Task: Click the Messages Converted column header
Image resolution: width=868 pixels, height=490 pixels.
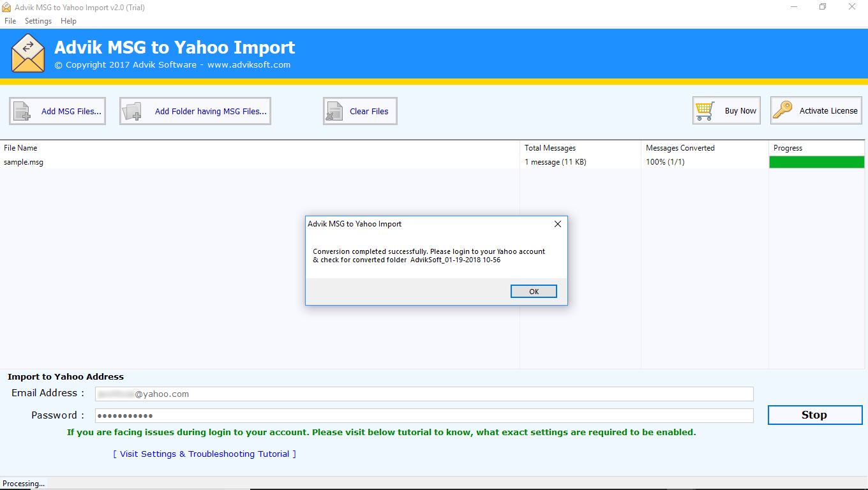Action: coord(705,148)
